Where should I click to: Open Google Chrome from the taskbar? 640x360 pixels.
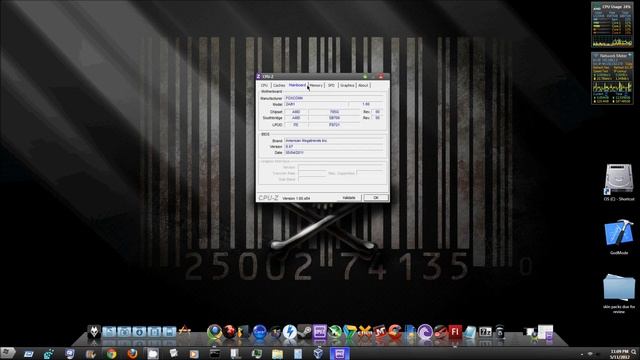point(111,353)
